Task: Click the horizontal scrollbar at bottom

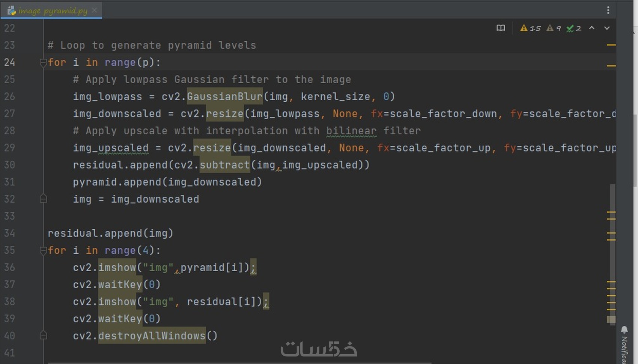Action: click(240, 362)
